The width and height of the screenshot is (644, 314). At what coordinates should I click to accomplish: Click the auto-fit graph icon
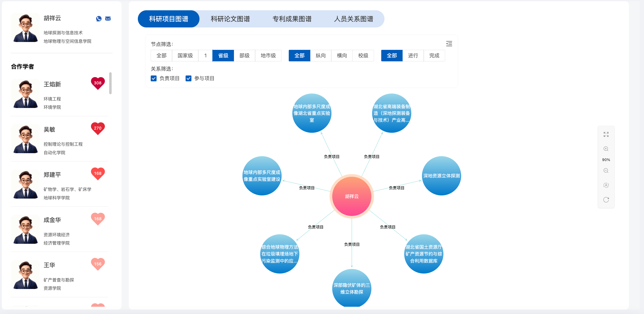pos(606,185)
